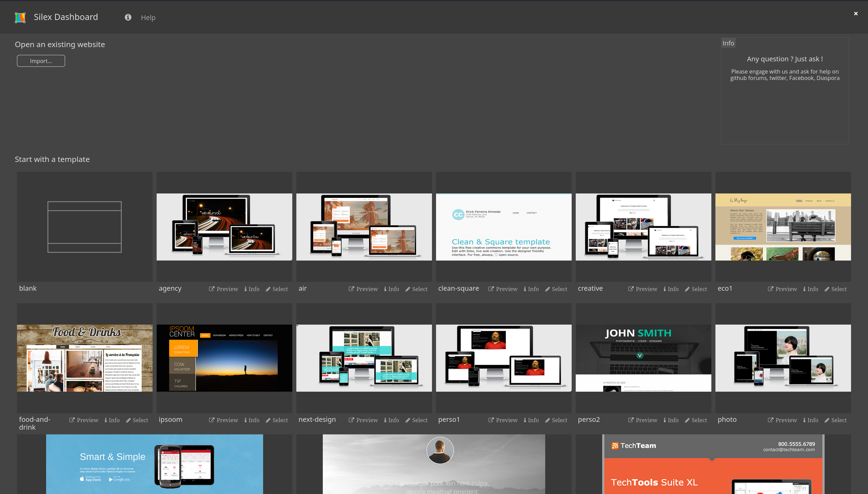The width and height of the screenshot is (868, 494).
Task: Click the Silex logo icon
Action: click(x=20, y=17)
